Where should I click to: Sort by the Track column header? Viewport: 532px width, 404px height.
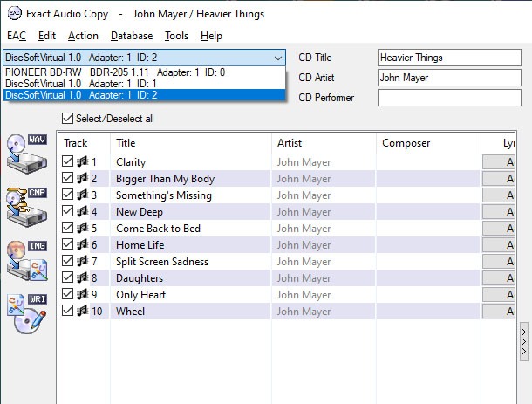(84, 143)
